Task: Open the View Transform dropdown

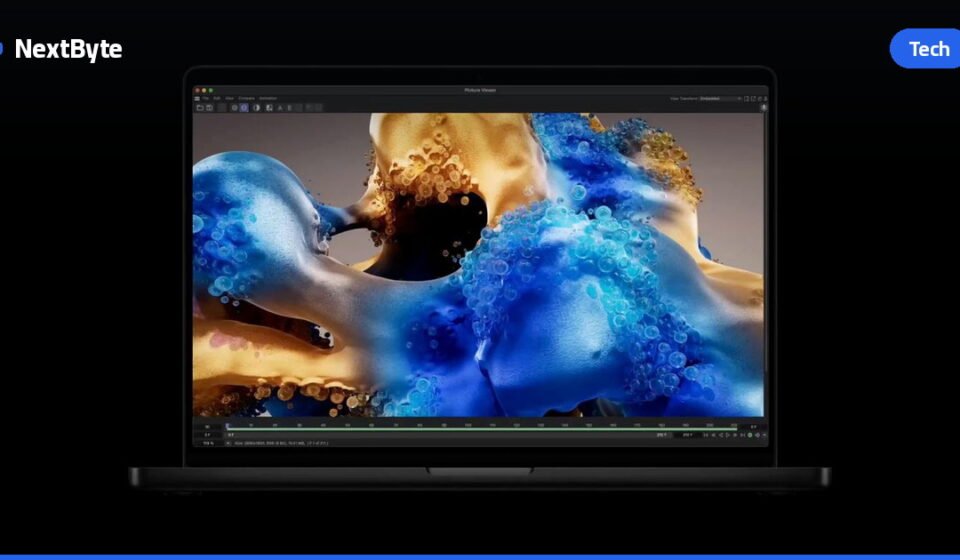Action: pyautogui.click(x=721, y=99)
